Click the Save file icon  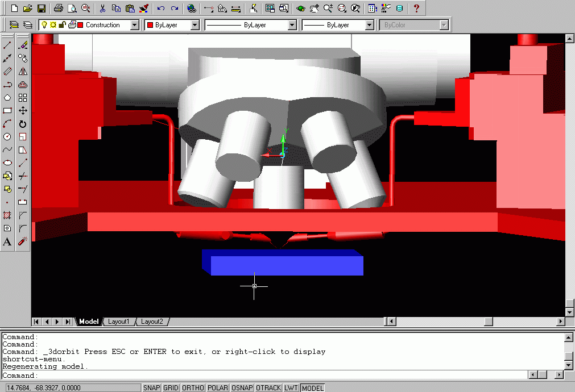(x=42, y=9)
